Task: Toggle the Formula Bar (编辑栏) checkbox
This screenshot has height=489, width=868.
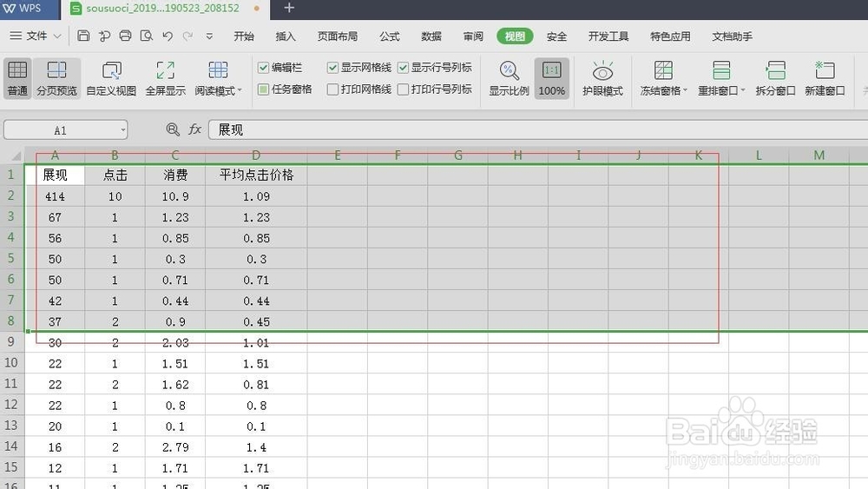Action: [264, 68]
